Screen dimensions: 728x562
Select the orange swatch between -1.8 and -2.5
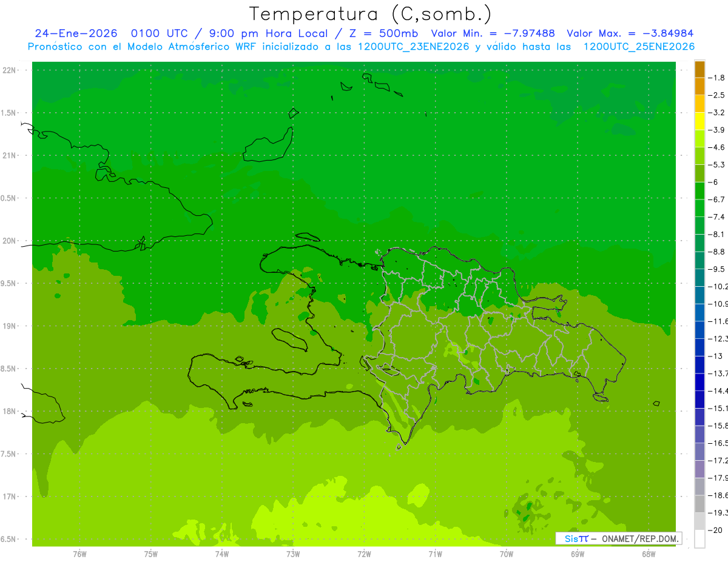pos(699,86)
